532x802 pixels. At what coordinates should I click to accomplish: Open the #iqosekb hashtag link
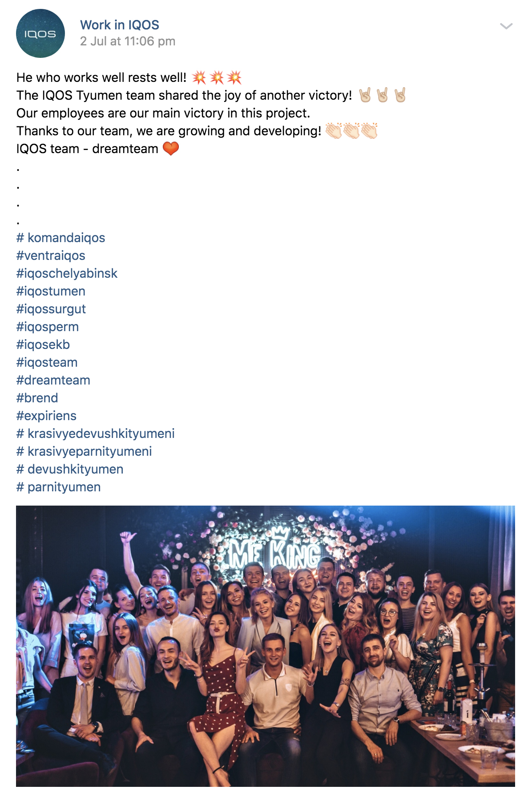[x=43, y=344]
